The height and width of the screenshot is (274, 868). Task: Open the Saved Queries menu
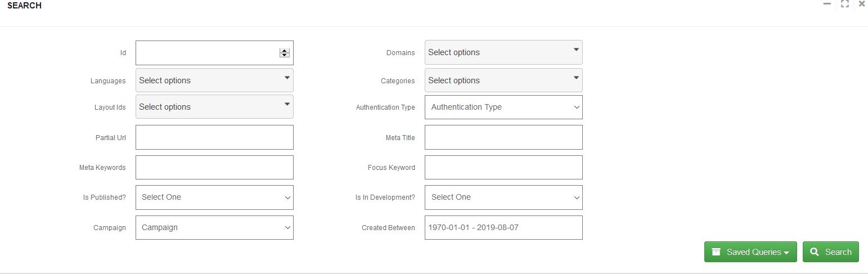(750, 252)
